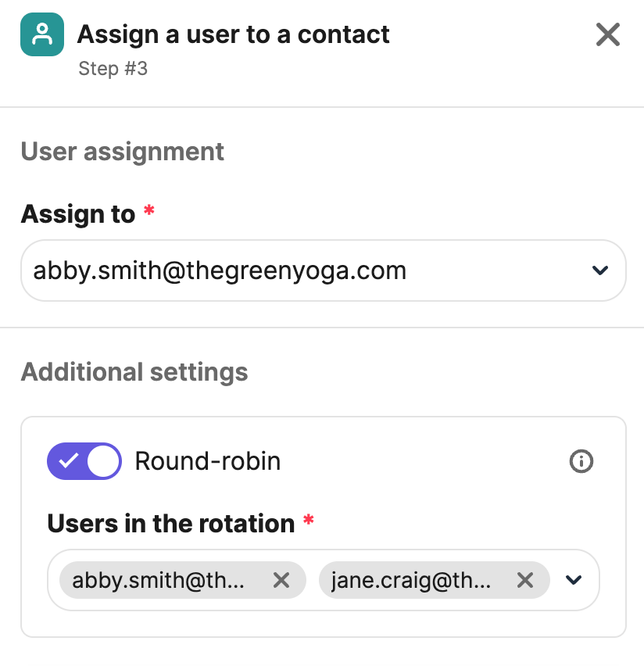The image size is (644, 666).
Task: Remove abby.smith from the rotation
Action: pyautogui.click(x=281, y=580)
